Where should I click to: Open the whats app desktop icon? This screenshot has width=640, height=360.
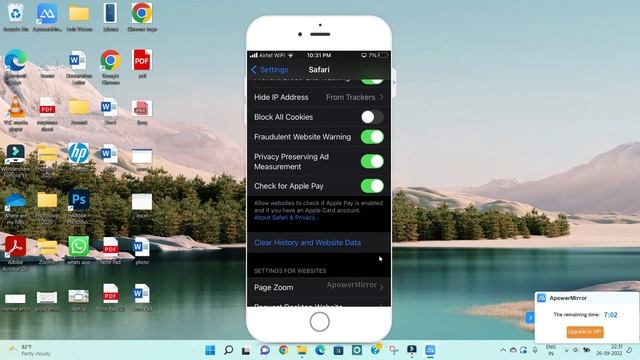tap(78, 250)
